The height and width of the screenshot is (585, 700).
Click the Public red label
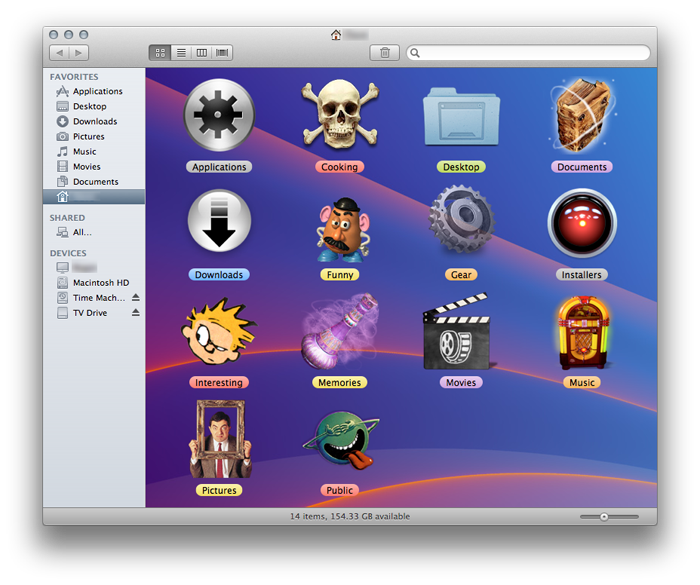(340, 490)
